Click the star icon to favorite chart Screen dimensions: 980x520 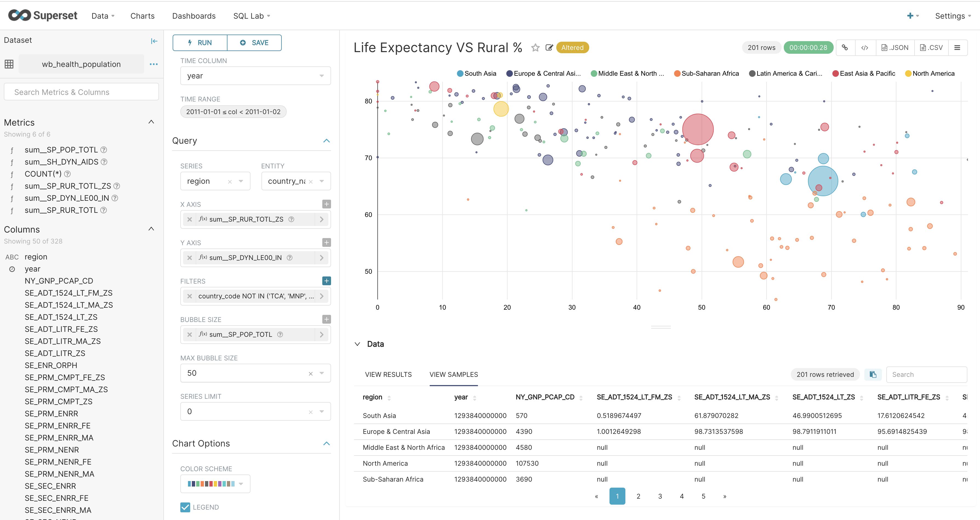(x=536, y=47)
